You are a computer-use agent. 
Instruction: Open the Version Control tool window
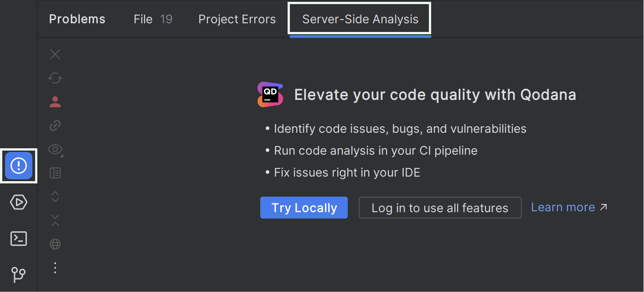(x=18, y=275)
